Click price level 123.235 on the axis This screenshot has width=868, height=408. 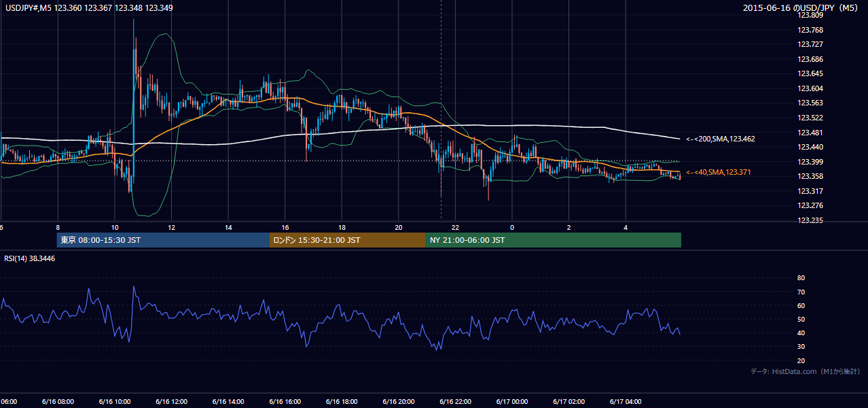click(x=810, y=220)
